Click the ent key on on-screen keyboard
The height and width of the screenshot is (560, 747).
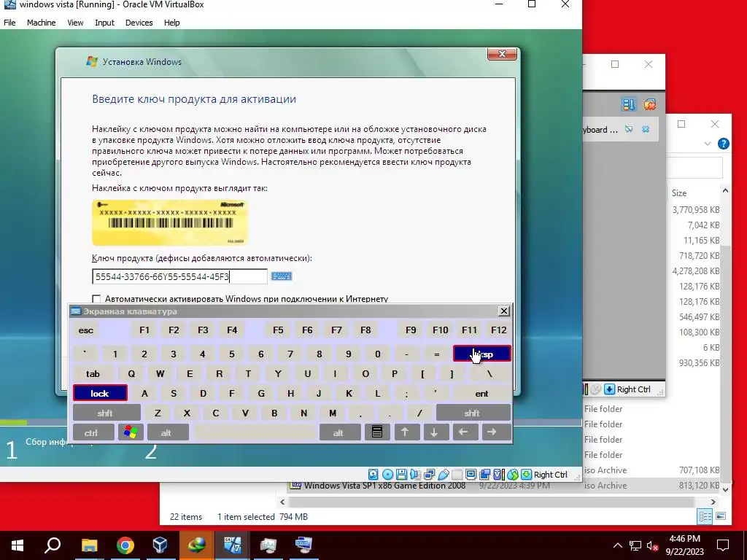pos(481,393)
